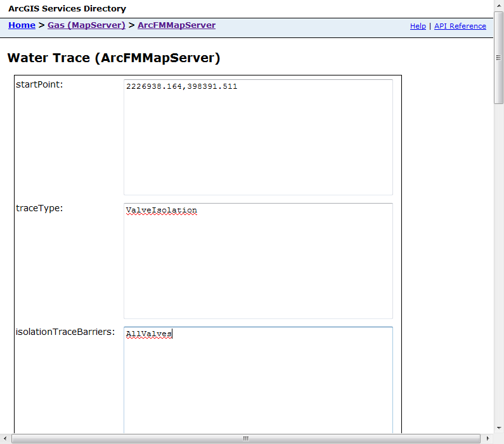Click the ArcGIS Services Directory title
The width and height of the screenshot is (504, 444).
pos(67,9)
